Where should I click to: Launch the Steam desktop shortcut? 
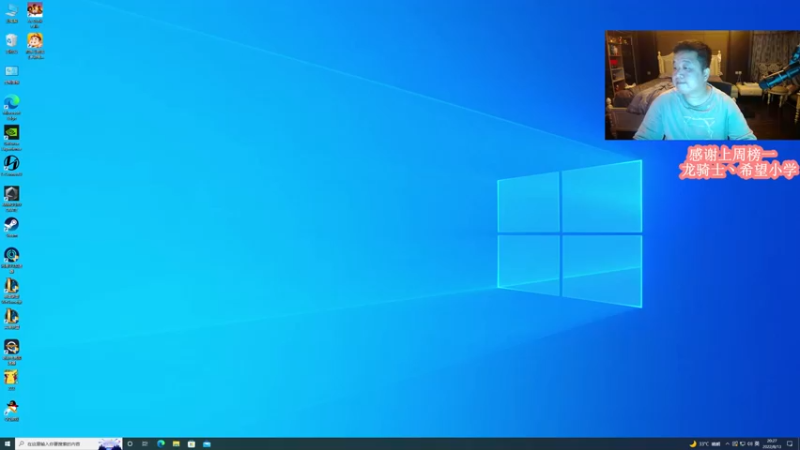[x=11, y=227]
